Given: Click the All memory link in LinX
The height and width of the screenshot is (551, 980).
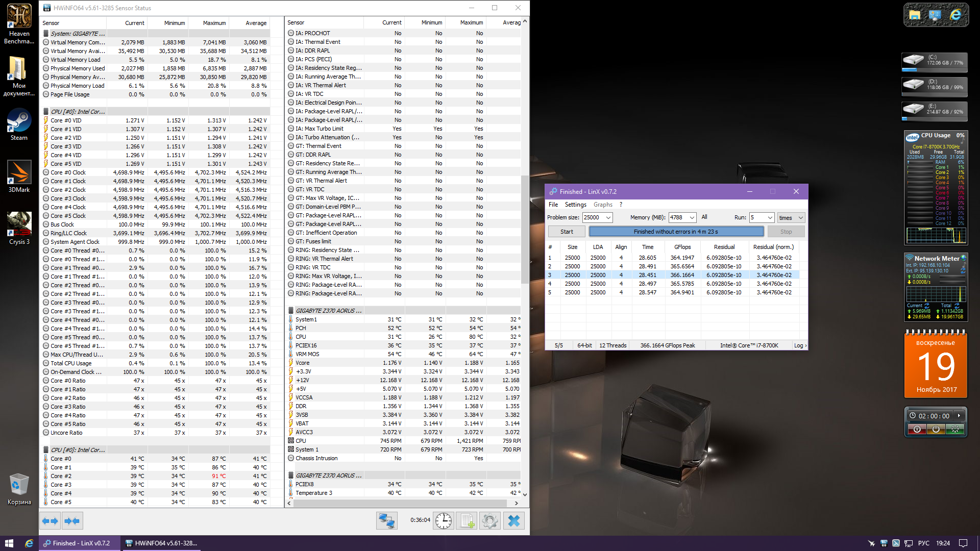Looking at the screenshot, I should (704, 217).
